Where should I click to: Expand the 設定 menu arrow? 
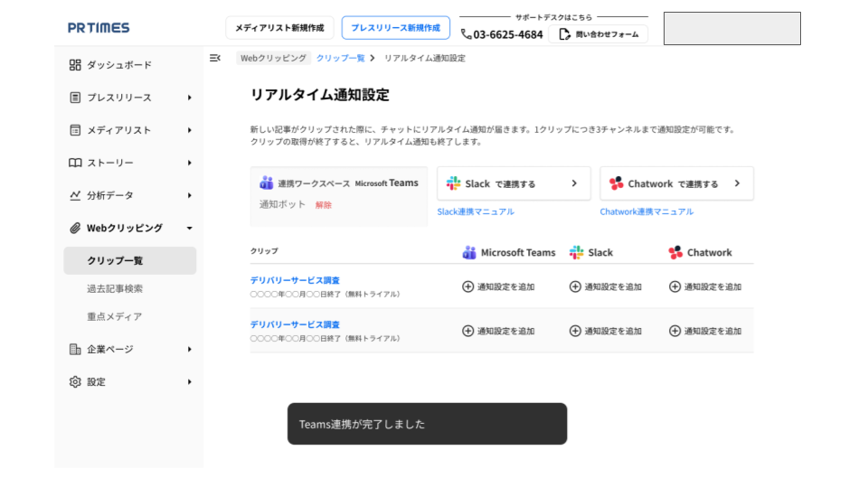point(189,381)
